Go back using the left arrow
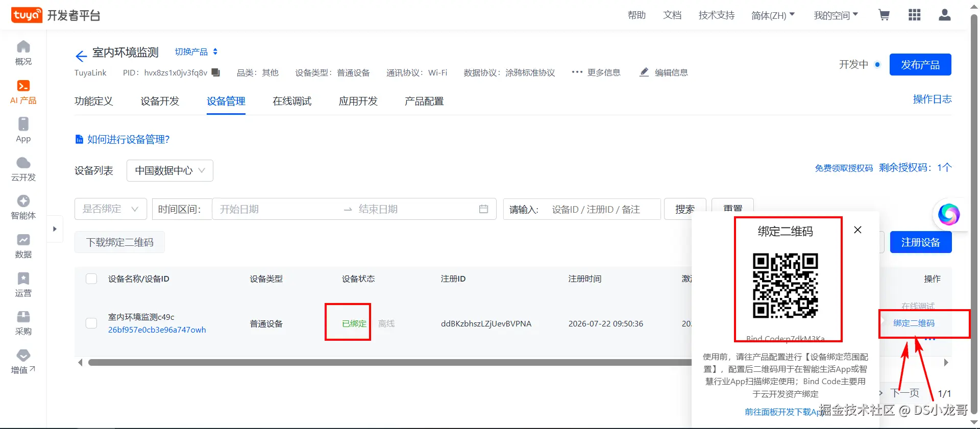Viewport: 980px width, 429px height. pyautogui.click(x=81, y=56)
